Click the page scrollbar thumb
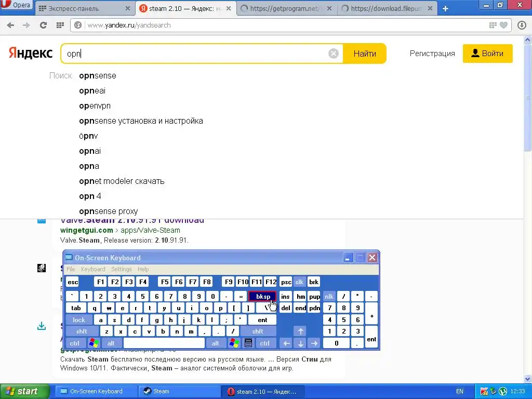 pos(528,97)
